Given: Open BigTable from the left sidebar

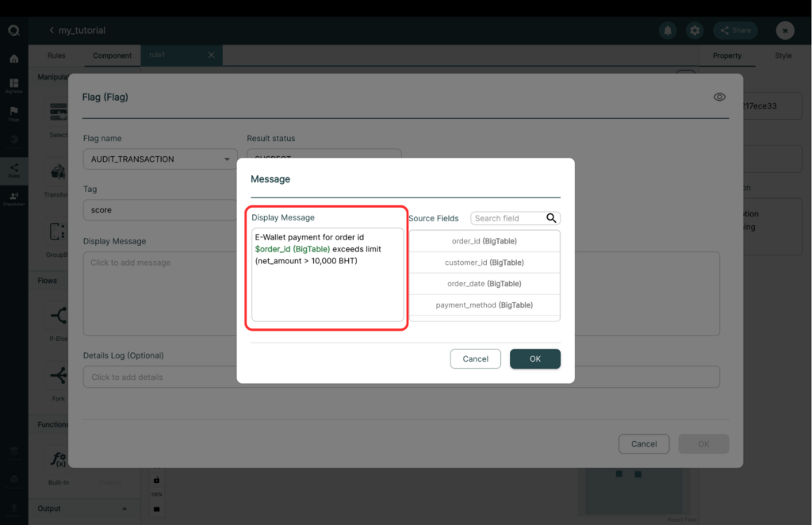Looking at the screenshot, I should pyautogui.click(x=14, y=86).
